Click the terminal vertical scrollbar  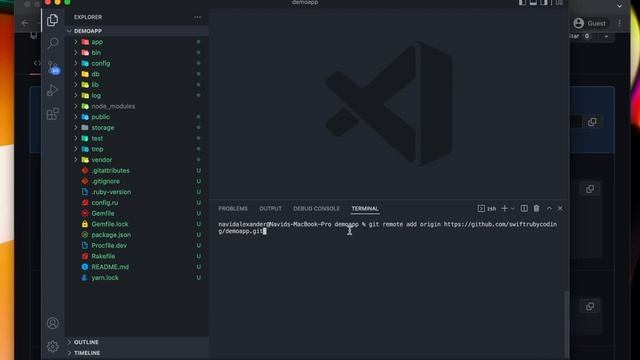pyautogui.click(x=566, y=323)
